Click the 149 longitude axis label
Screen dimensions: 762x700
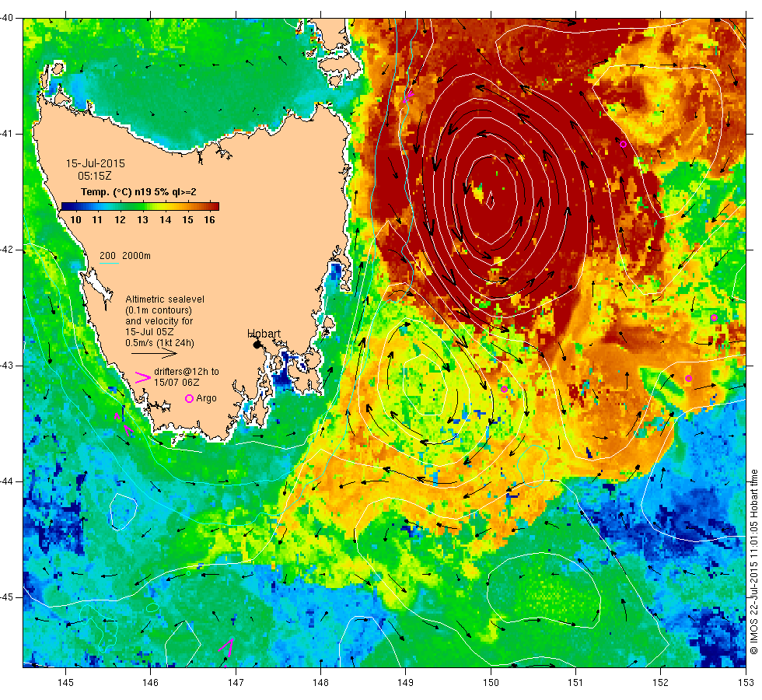pyautogui.click(x=406, y=683)
